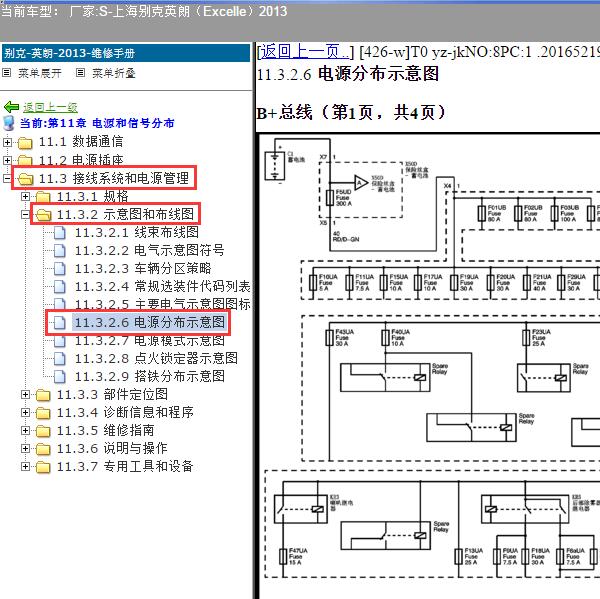Open 11.3.2.8 点火锁定器示意图 page
The width and height of the screenshot is (600, 599).
click(156, 358)
